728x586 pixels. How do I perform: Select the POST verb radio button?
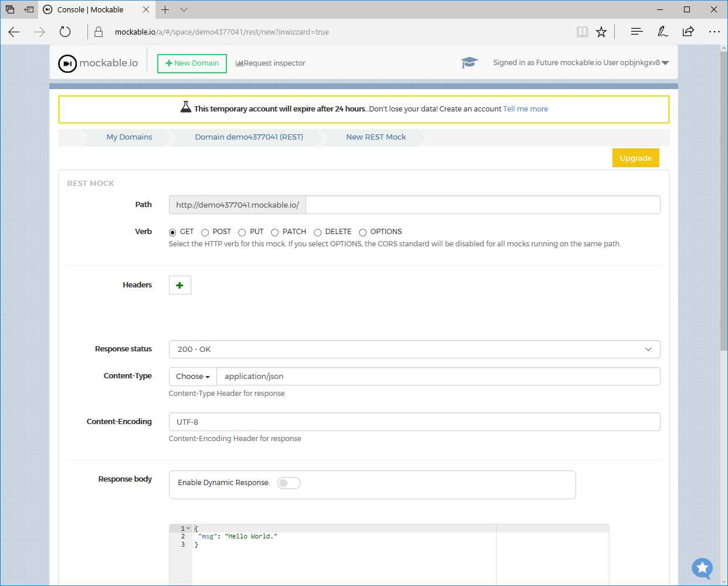point(205,232)
